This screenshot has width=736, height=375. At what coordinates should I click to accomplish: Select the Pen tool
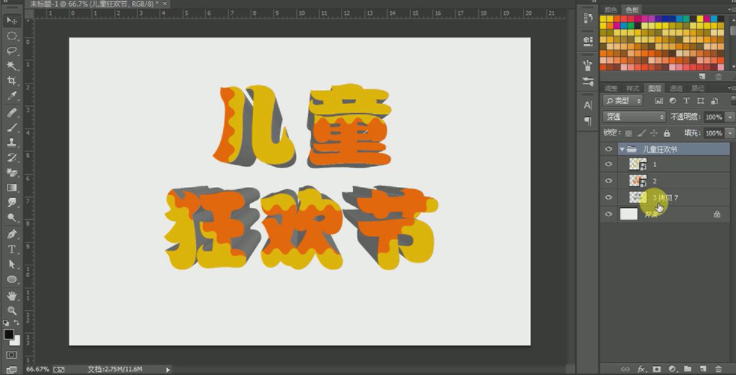click(x=12, y=234)
